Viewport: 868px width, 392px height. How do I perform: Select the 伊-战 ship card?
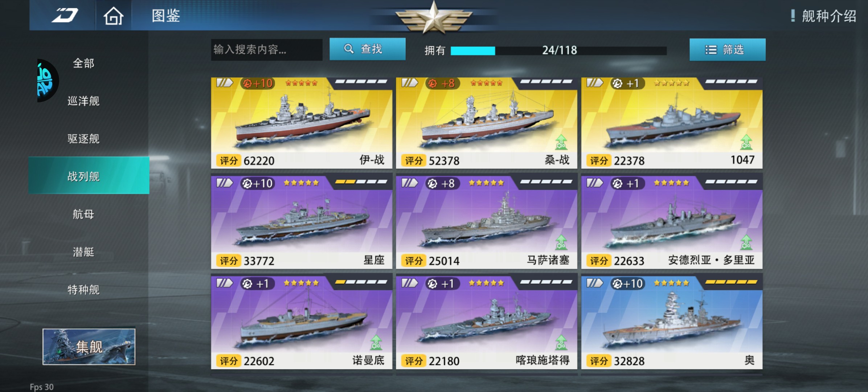click(x=302, y=123)
